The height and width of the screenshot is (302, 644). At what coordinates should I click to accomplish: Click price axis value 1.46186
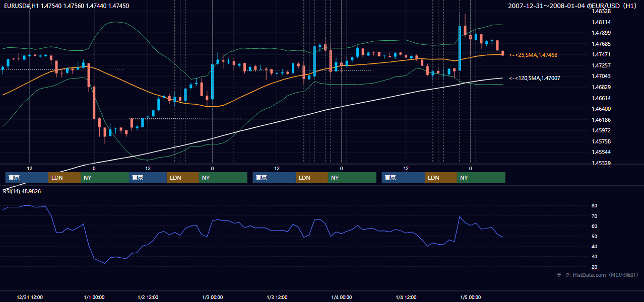click(601, 120)
